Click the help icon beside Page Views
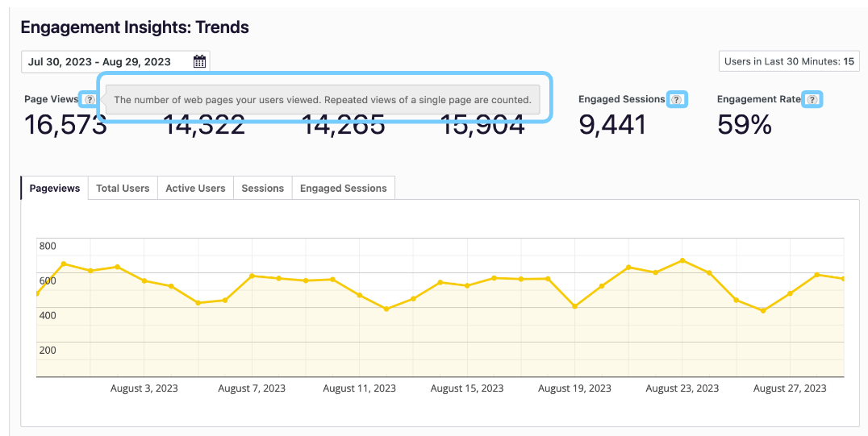This screenshot has height=436, width=868. coord(90,100)
